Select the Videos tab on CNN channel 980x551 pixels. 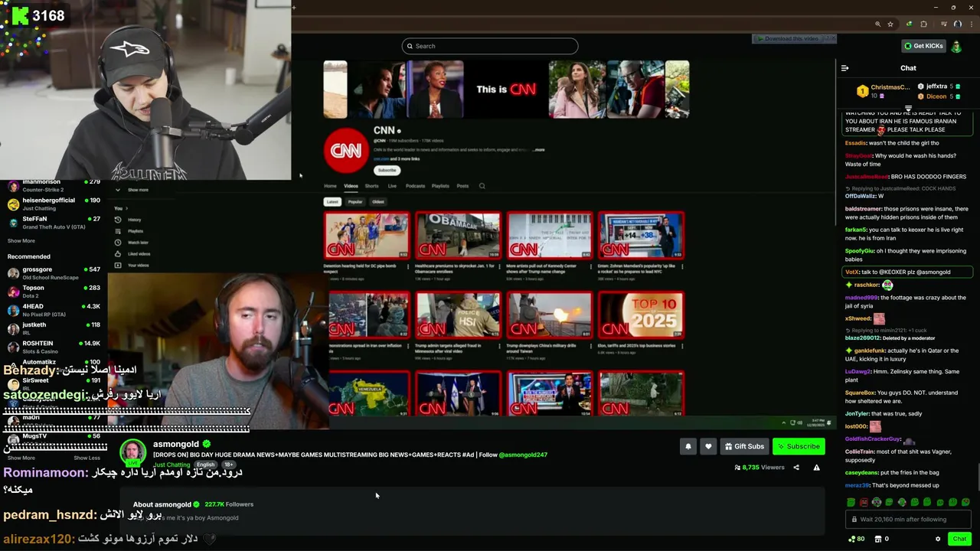[351, 186]
